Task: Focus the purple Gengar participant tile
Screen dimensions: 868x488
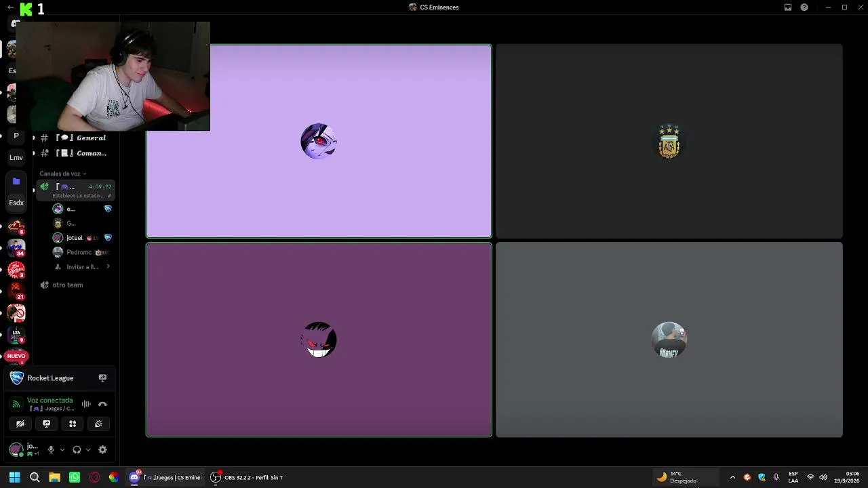Action: pos(319,340)
